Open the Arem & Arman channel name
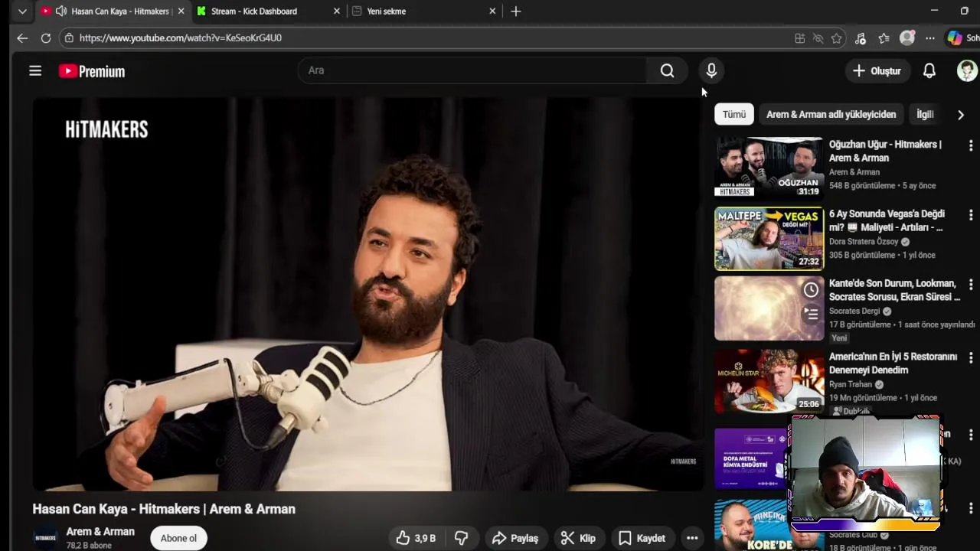This screenshot has height=551, width=980. point(100,531)
